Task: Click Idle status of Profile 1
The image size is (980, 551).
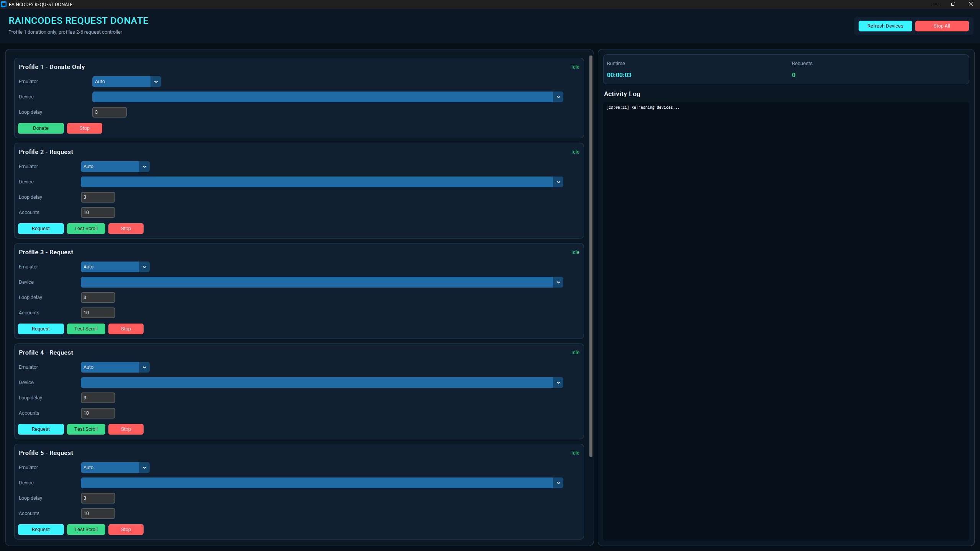Action: (575, 67)
